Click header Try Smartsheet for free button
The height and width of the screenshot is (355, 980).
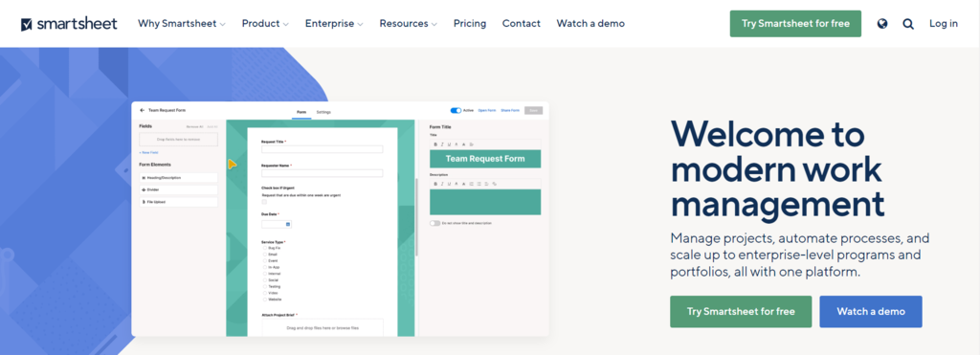pyautogui.click(x=795, y=24)
